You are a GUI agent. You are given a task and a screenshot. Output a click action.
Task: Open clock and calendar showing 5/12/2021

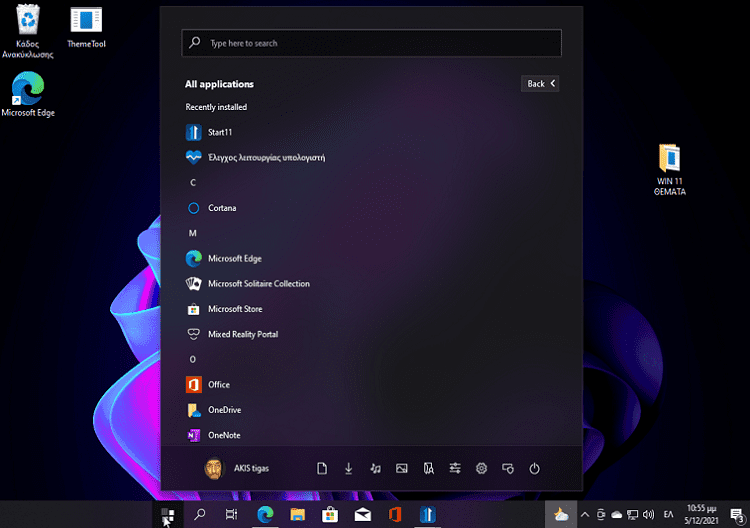click(x=701, y=515)
